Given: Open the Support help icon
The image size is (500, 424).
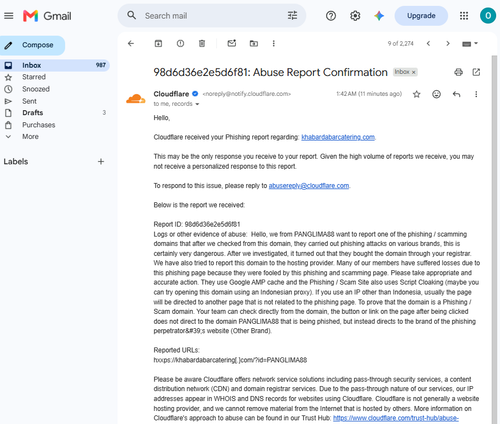Looking at the screenshot, I should (x=331, y=16).
